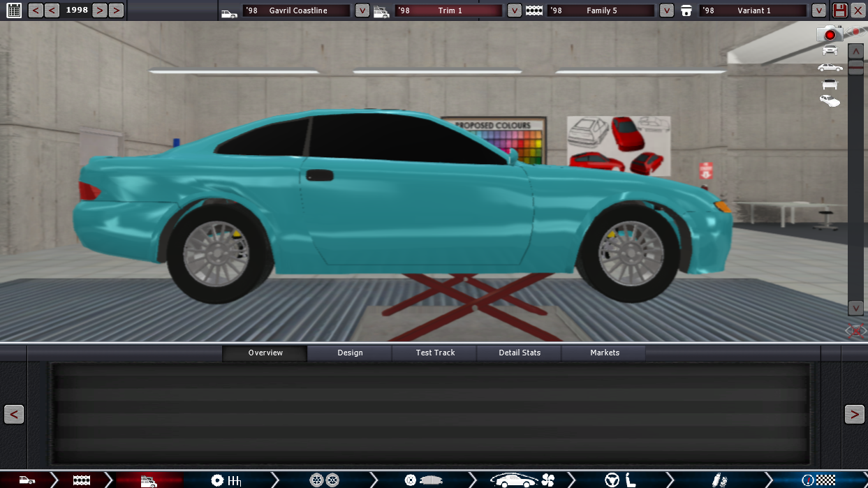Click the leftmost year-back arrow
Viewport: 868px width, 488px height.
point(35,10)
